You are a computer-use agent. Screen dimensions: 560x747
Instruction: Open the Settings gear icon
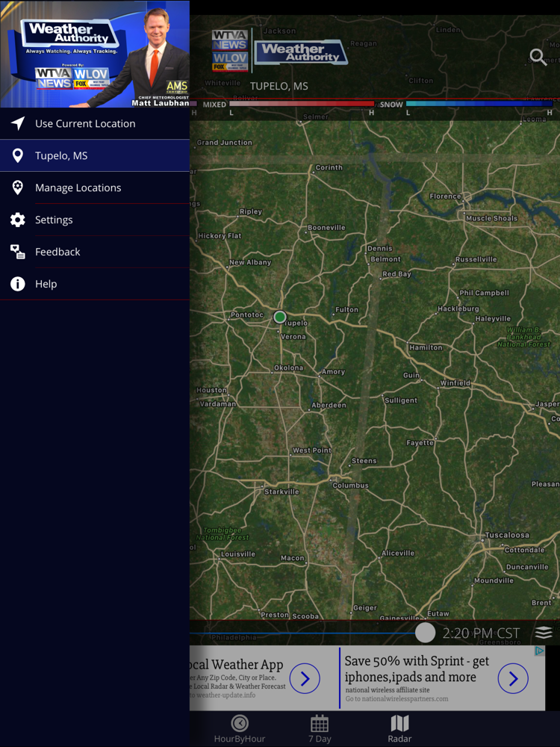(18, 220)
